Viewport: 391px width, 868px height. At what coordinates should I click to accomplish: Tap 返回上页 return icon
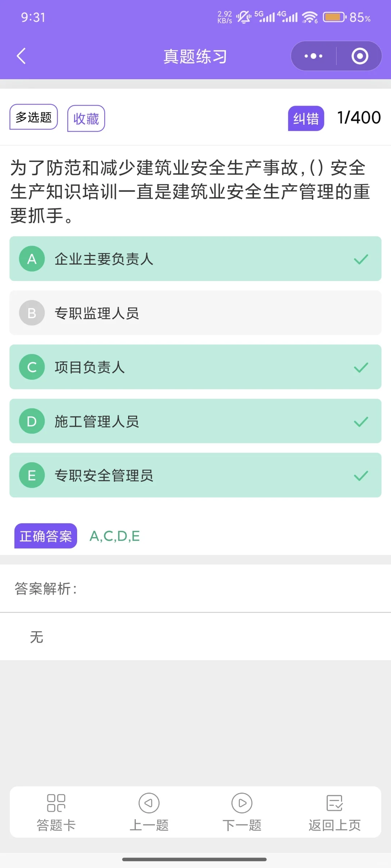click(335, 803)
